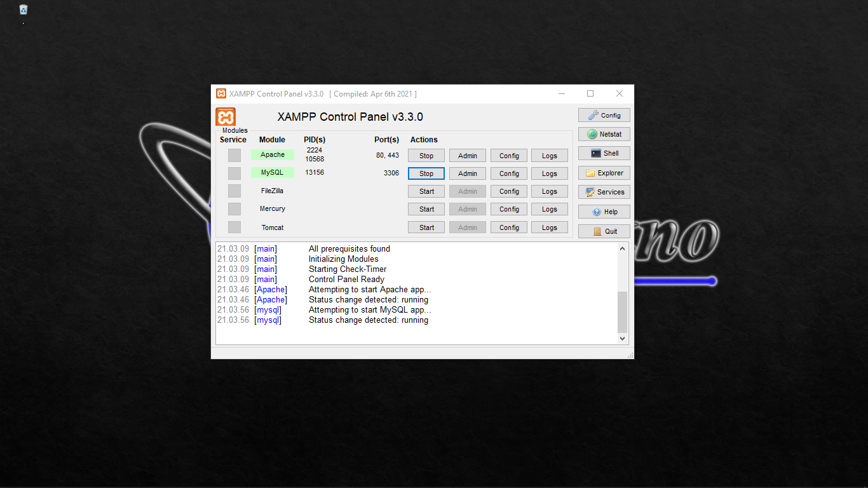Open Mercury Config menu
Image resolution: width=868 pixels, height=488 pixels.
(x=509, y=209)
